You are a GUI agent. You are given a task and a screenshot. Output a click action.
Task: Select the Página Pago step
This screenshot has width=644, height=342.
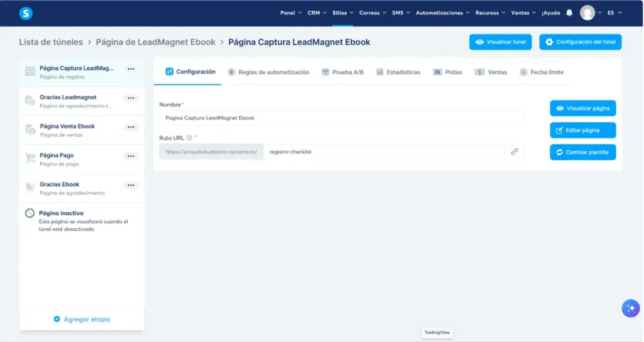click(82, 159)
